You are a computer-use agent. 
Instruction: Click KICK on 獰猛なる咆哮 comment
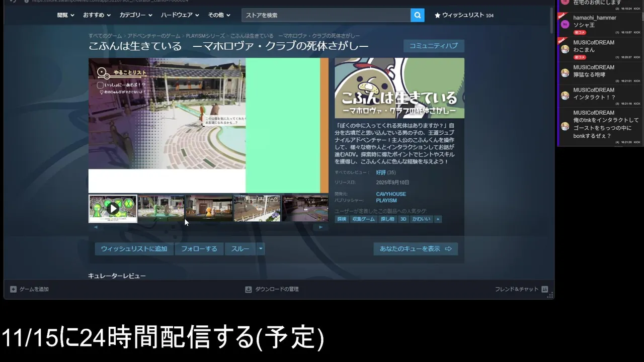point(637,81)
